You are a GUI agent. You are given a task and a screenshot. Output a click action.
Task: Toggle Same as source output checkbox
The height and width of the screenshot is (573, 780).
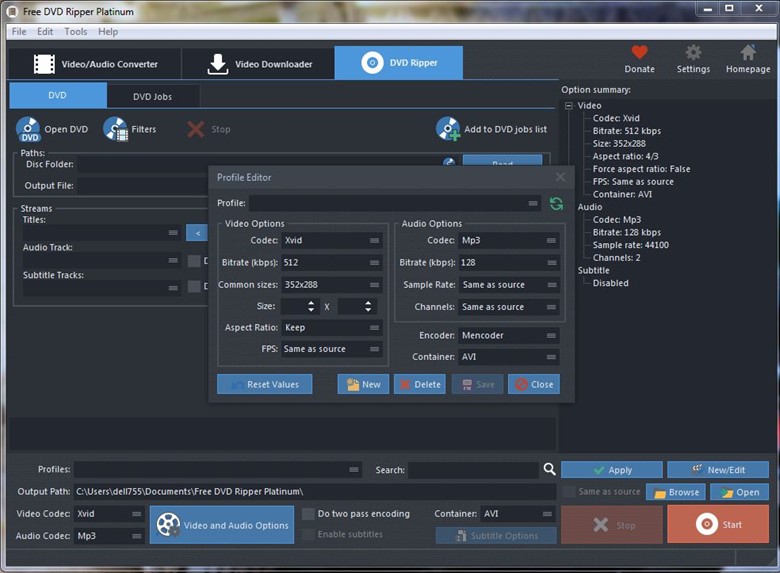point(569,491)
